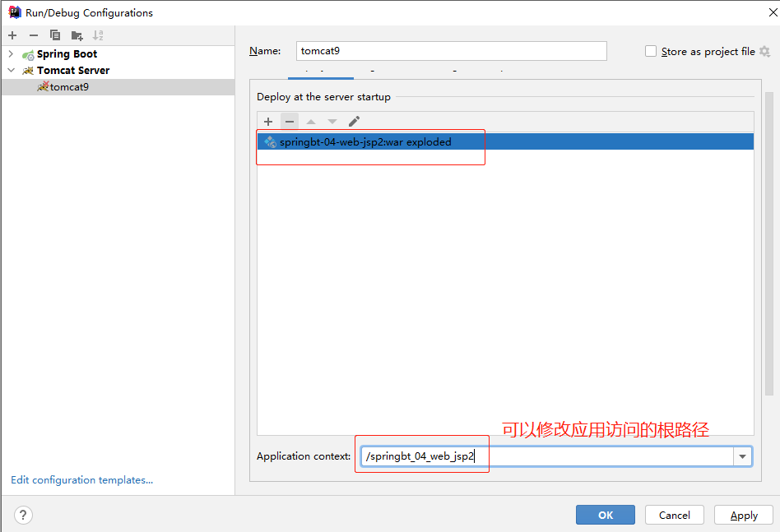Click the right panel vertical scrollbar
Screen dimensions: 780x532
tap(769, 243)
